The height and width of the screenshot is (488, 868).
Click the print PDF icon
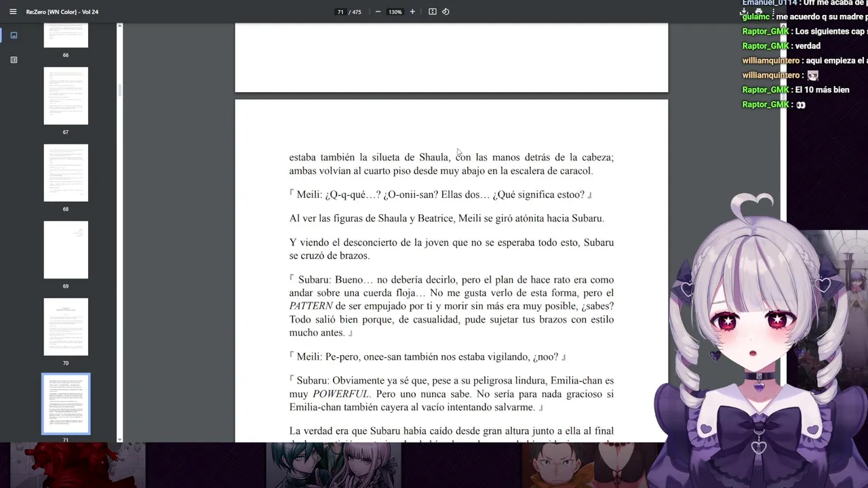tap(758, 12)
